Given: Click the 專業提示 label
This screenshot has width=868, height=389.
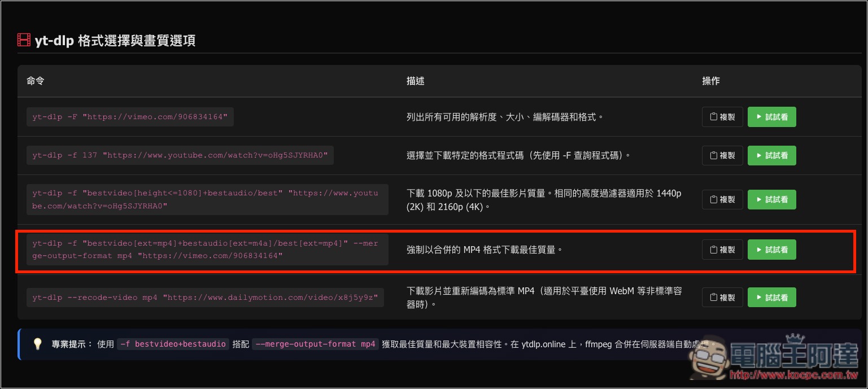Looking at the screenshot, I should (x=71, y=344).
